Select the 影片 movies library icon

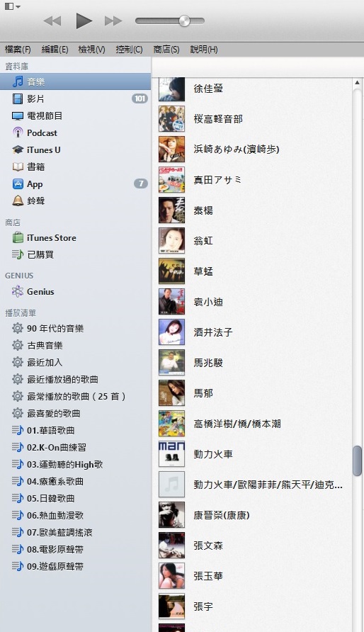[18, 98]
